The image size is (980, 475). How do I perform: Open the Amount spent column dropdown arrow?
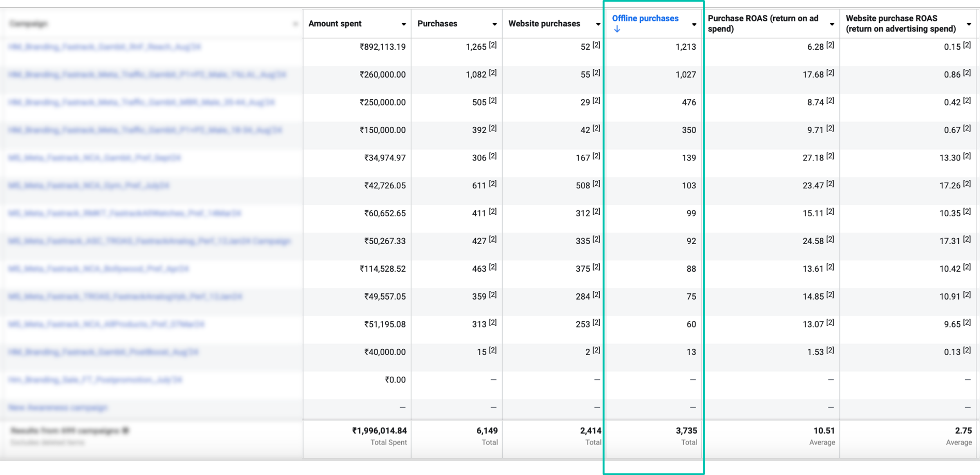(x=403, y=24)
